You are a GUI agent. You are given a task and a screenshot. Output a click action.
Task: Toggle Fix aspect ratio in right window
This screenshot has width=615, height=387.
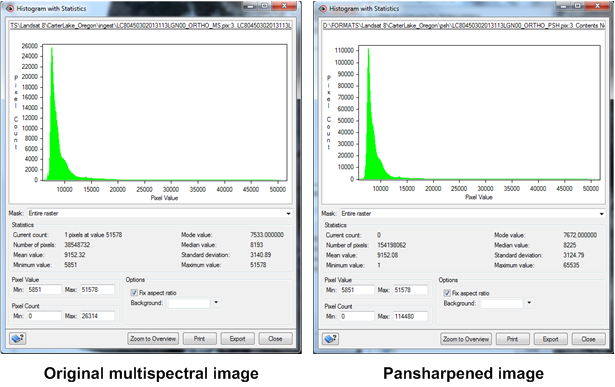click(x=447, y=293)
